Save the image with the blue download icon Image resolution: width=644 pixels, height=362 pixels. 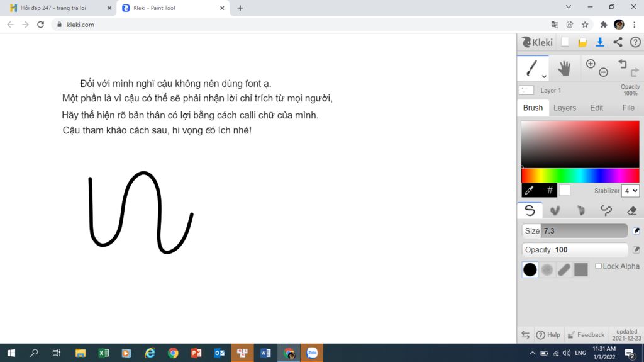pyautogui.click(x=600, y=42)
